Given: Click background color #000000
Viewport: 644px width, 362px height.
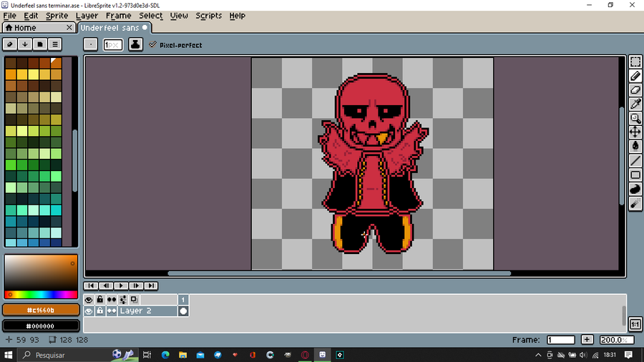Looking at the screenshot, I should 41,326.
